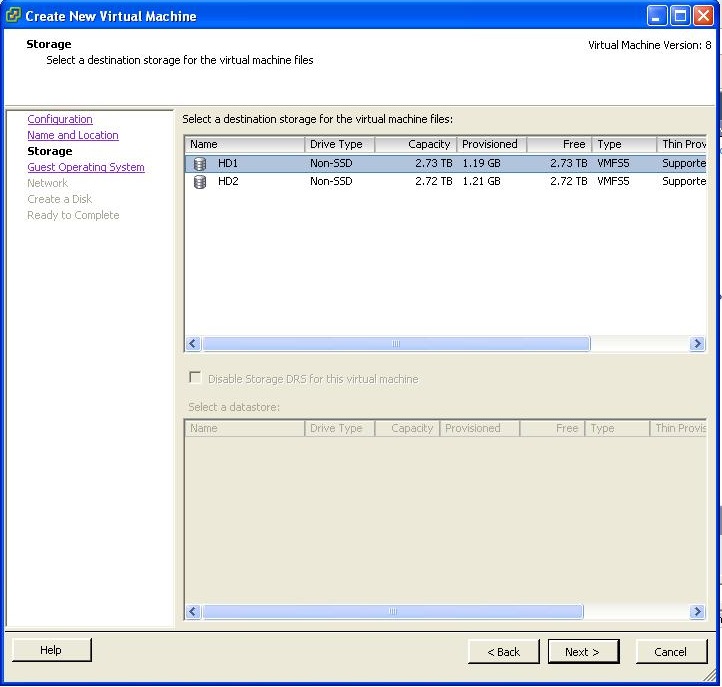Toggle Disable Storage DRS checkbox

click(x=195, y=379)
